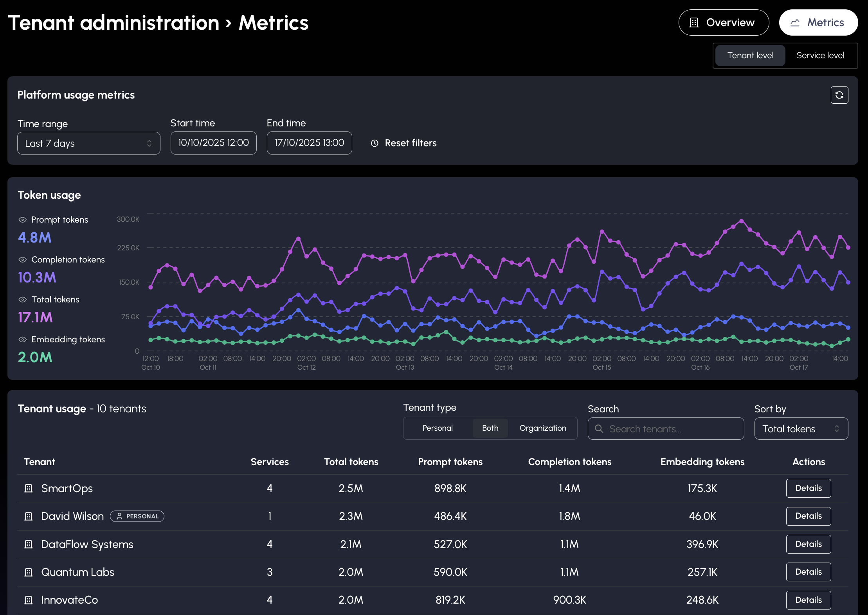The height and width of the screenshot is (615, 868).
Task: Click the Prompt tokens column header
Action: 450,462
